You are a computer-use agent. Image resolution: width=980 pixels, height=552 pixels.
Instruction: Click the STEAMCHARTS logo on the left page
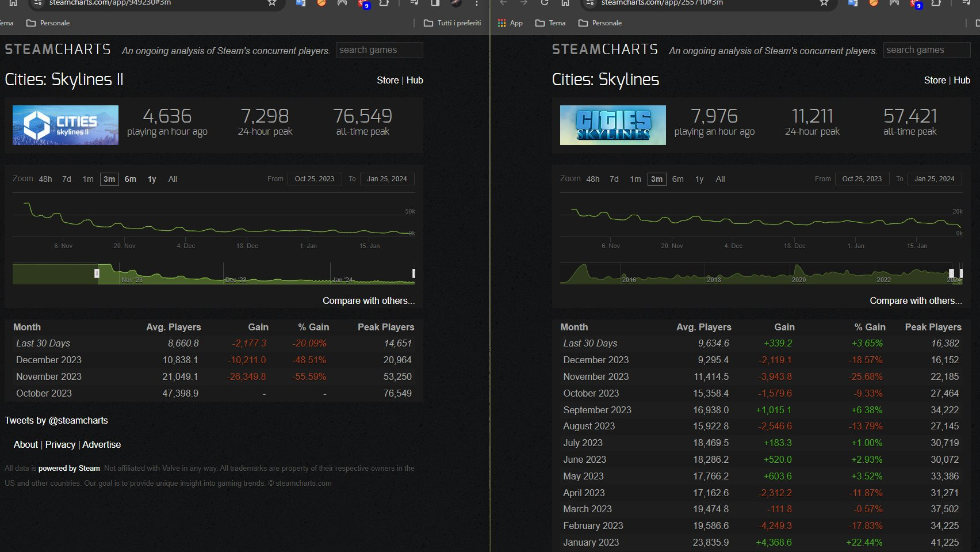58,50
